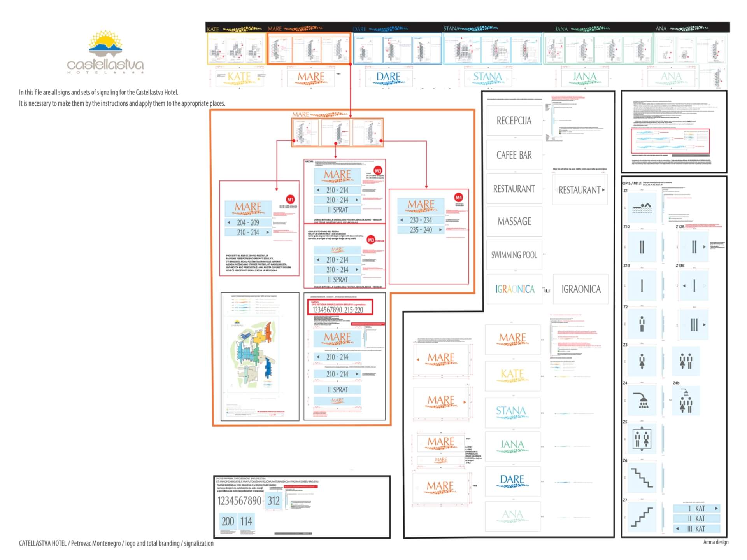747x560 pixels.
Task: Click the red M3 badge next to '210 - 214' arrows
Action: [x=378, y=171]
